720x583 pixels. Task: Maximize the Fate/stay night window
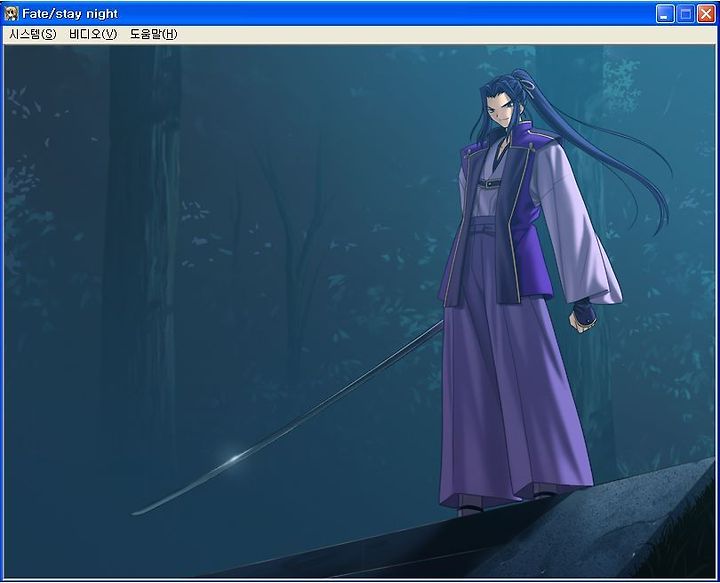point(686,14)
